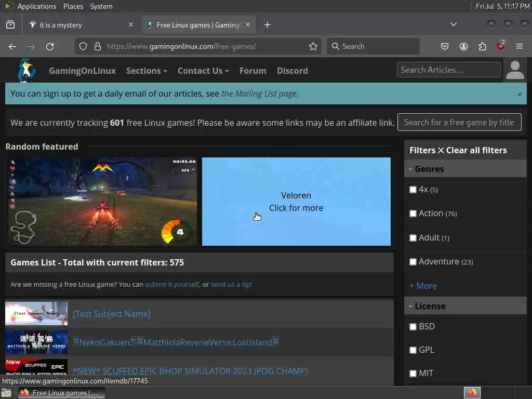The width and height of the screenshot is (532, 399).
Task: Close the 'it is a mystery' tab
Action: click(130, 25)
